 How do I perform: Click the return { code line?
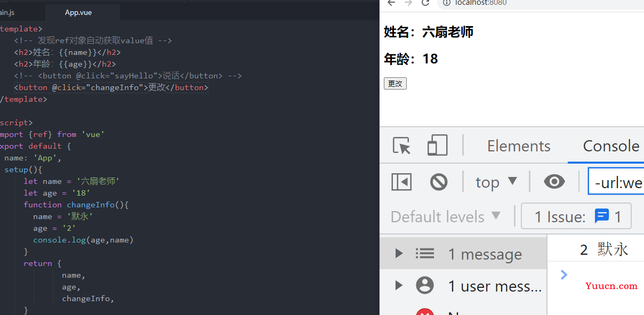(x=43, y=263)
